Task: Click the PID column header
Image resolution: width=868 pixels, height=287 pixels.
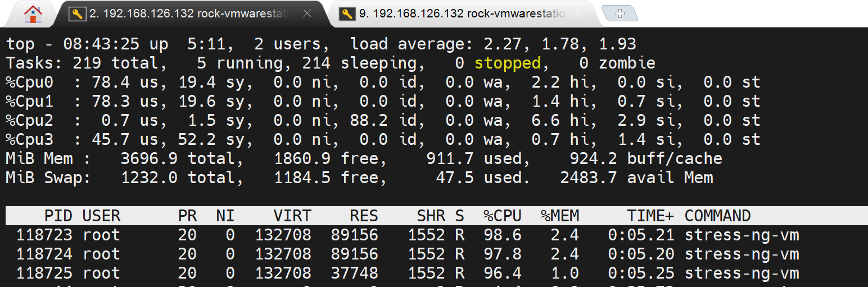Action: coord(58,216)
